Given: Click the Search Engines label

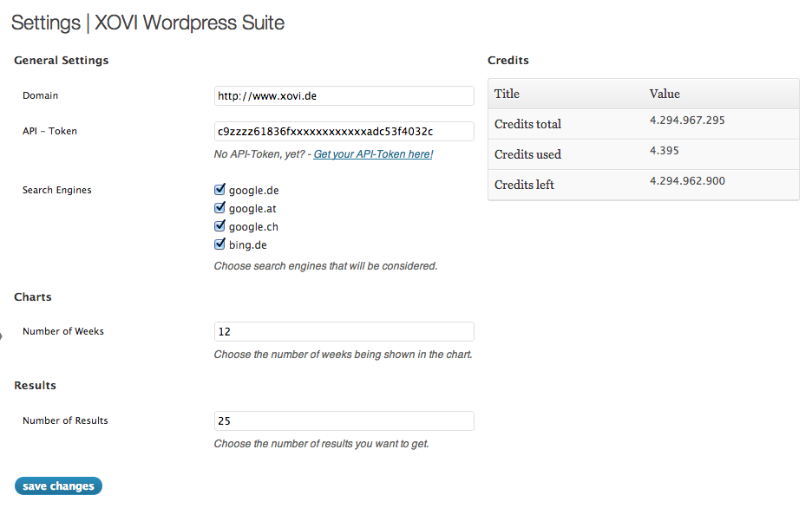Looking at the screenshot, I should point(57,190).
